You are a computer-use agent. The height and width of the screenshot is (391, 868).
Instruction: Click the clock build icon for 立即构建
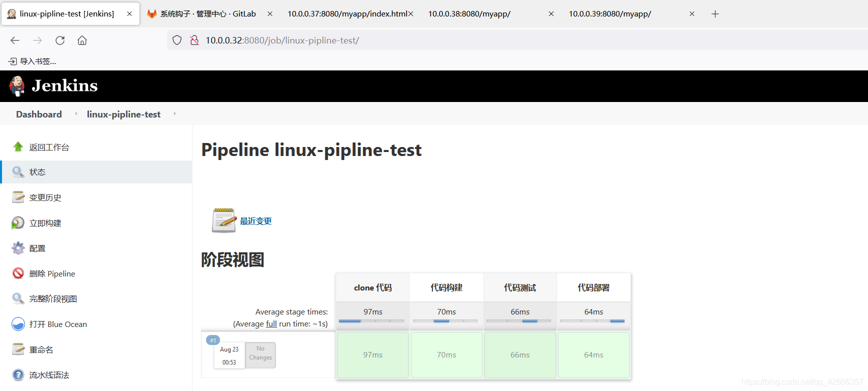pos(18,222)
